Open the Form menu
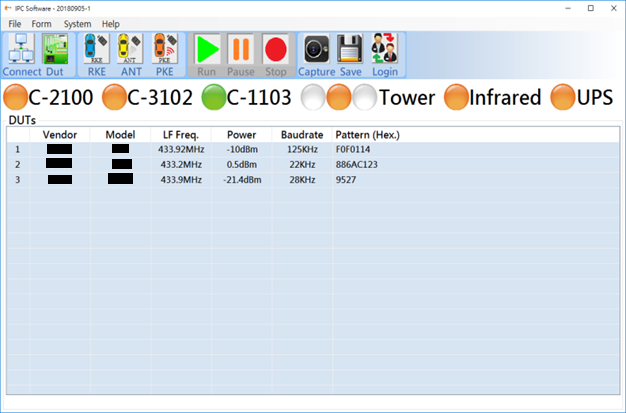The width and height of the screenshot is (626, 413). pos(41,23)
